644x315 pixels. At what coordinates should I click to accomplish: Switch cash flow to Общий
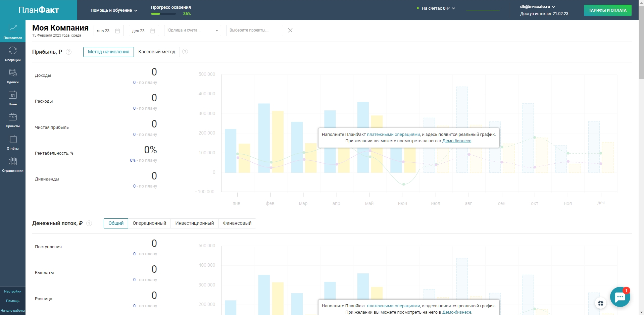click(116, 223)
